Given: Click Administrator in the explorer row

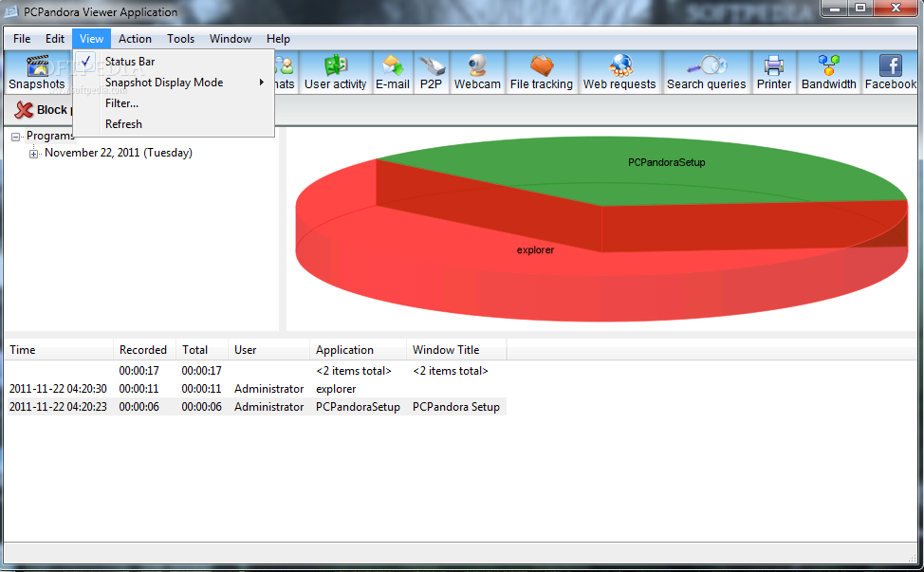Looking at the screenshot, I should click(x=268, y=389).
